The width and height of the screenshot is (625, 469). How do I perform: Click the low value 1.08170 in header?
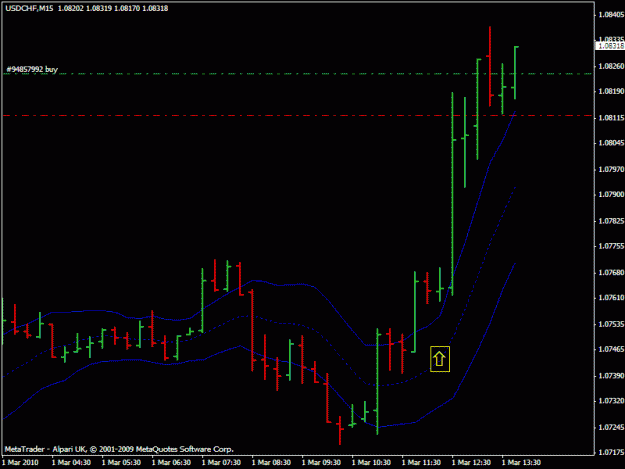pyautogui.click(x=127, y=8)
